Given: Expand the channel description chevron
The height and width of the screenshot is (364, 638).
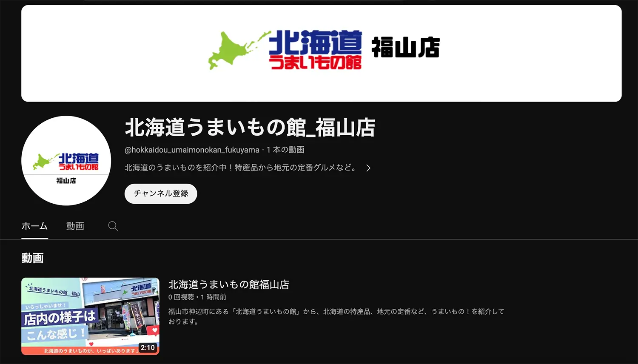Looking at the screenshot, I should point(368,168).
